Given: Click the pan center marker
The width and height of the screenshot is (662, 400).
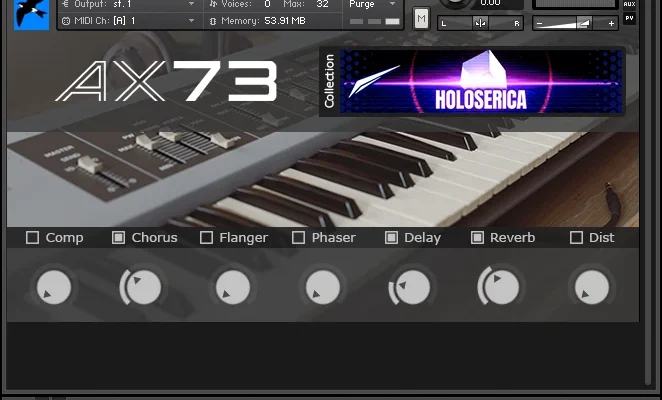Looking at the screenshot, I should (x=481, y=23).
